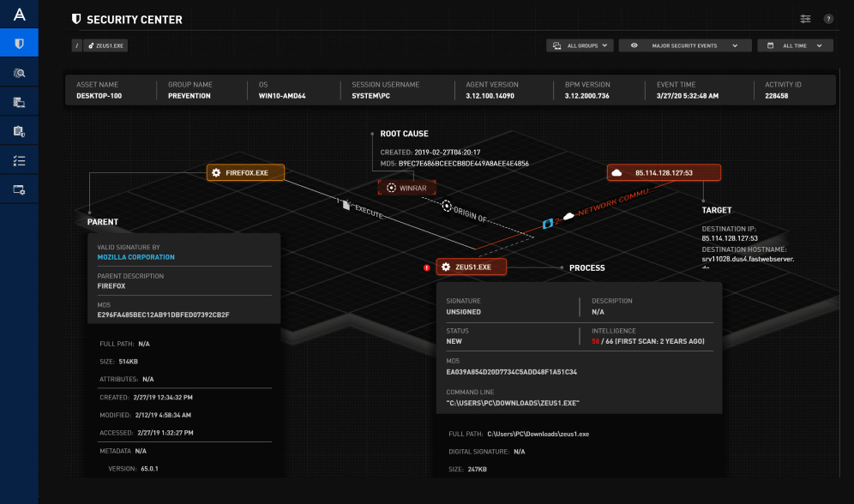This screenshot has width=854, height=504.
Task: Select the WINRAR root cause node
Action: pyautogui.click(x=406, y=188)
